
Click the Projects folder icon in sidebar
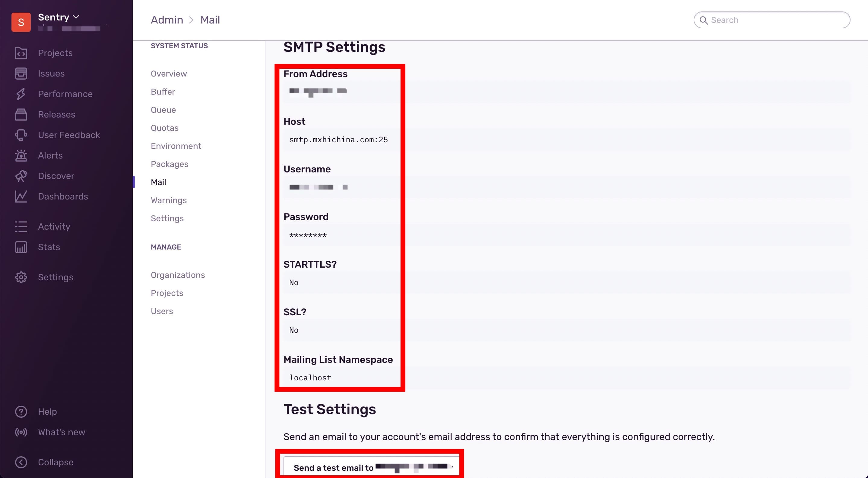coord(21,53)
